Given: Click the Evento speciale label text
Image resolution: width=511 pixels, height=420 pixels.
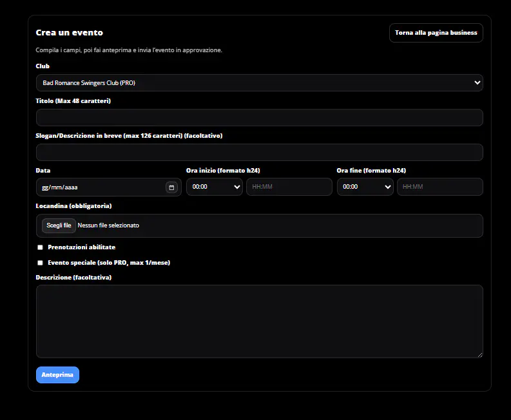Looking at the screenshot, I should coord(108,263).
